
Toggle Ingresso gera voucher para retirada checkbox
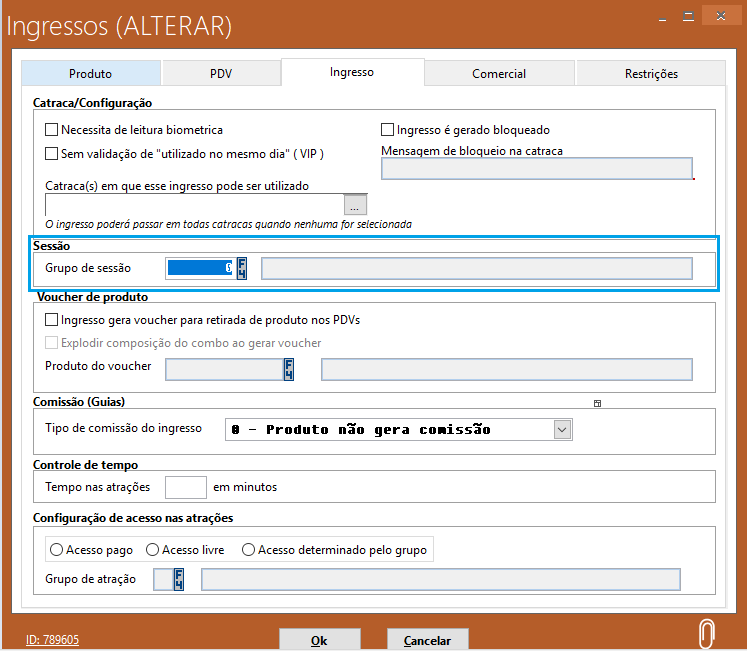click(52, 321)
